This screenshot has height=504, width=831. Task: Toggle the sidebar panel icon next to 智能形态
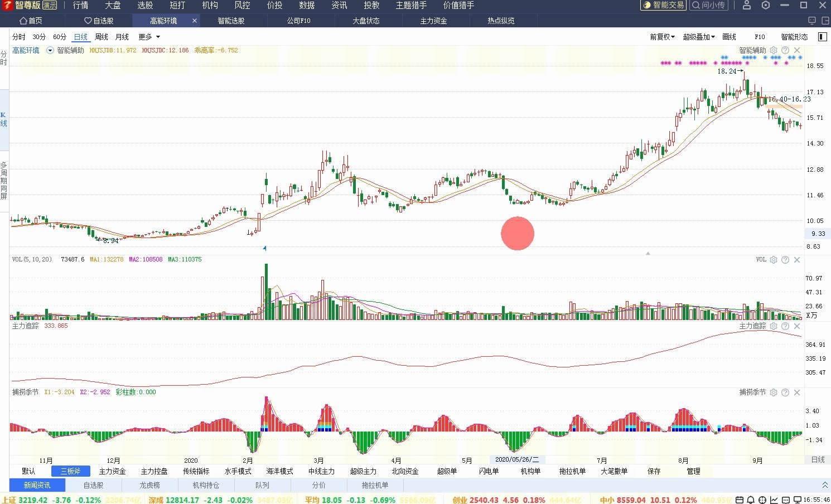[x=822, y=37]
